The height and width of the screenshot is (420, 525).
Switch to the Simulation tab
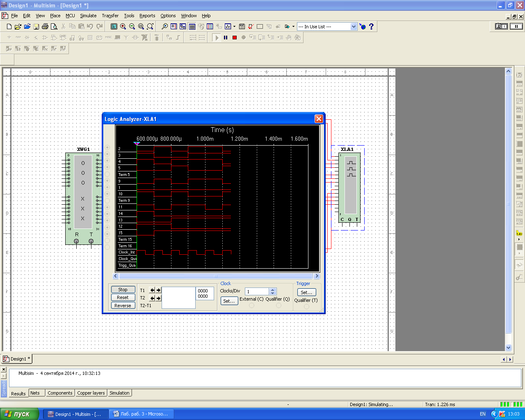click(x=119, y=393)
